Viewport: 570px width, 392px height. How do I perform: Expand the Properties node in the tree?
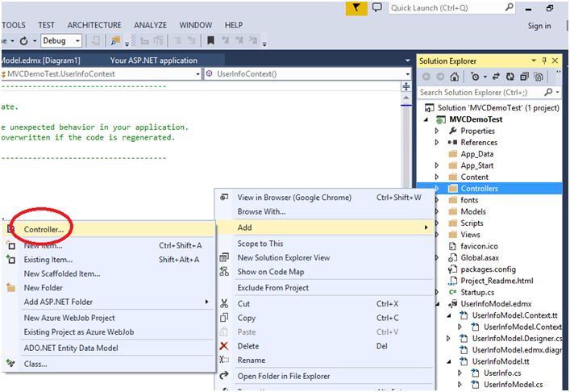[x=437, y=131]
